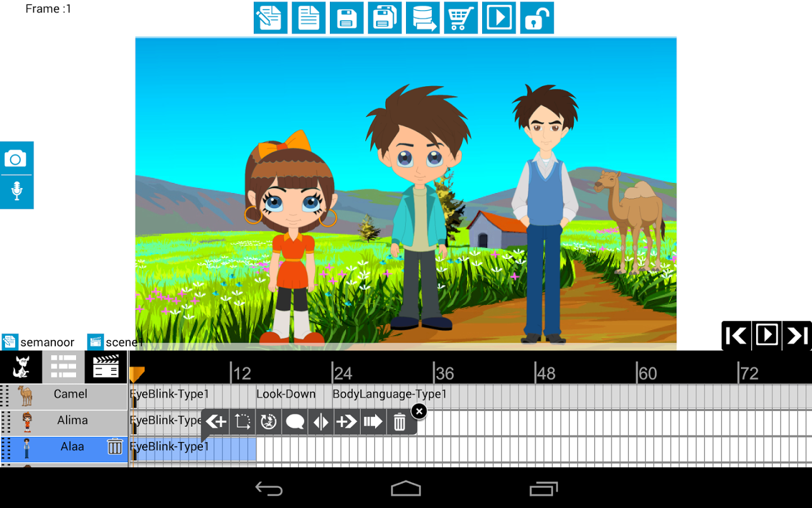Add speech bubble to the action
Image resolution: width=812 pixels, height=508 pixels.
[x=295, y=422]
